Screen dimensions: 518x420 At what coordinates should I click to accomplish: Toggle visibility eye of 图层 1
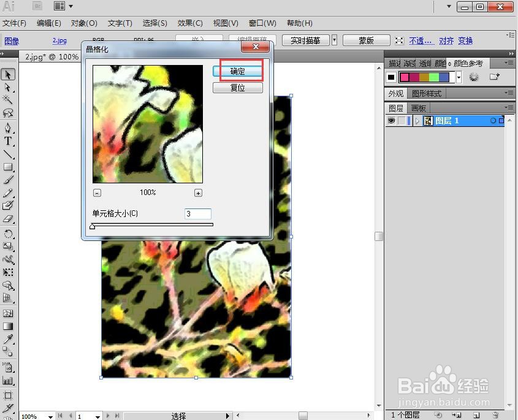coord(391,121)
